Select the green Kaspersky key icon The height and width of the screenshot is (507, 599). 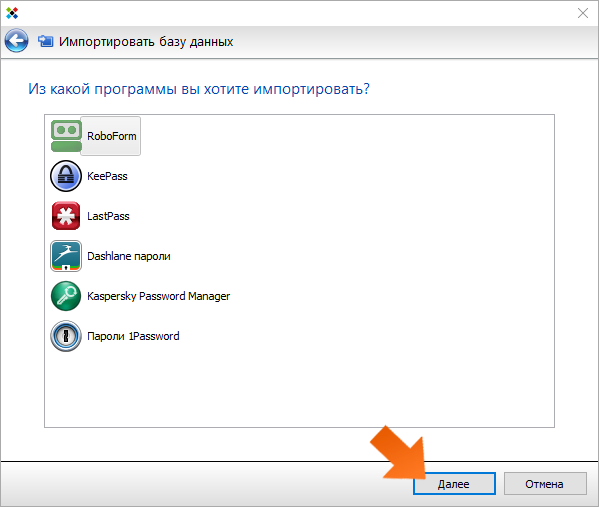click(66, 296)
